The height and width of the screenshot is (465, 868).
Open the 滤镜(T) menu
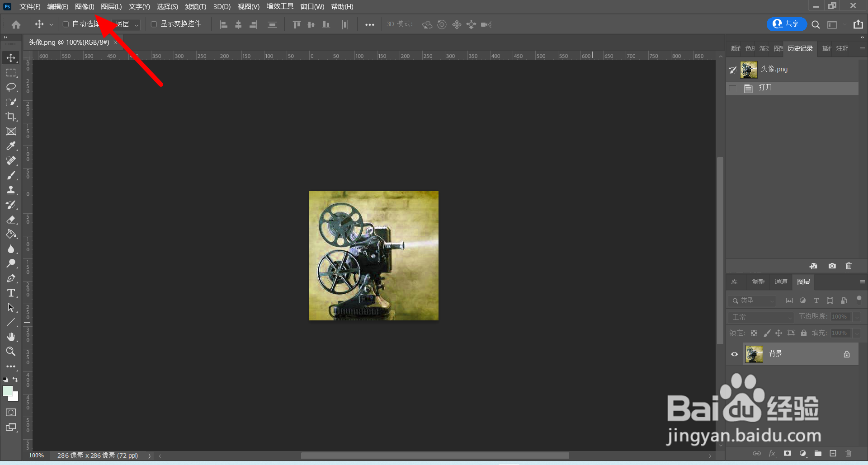click(x=196, y=6)
